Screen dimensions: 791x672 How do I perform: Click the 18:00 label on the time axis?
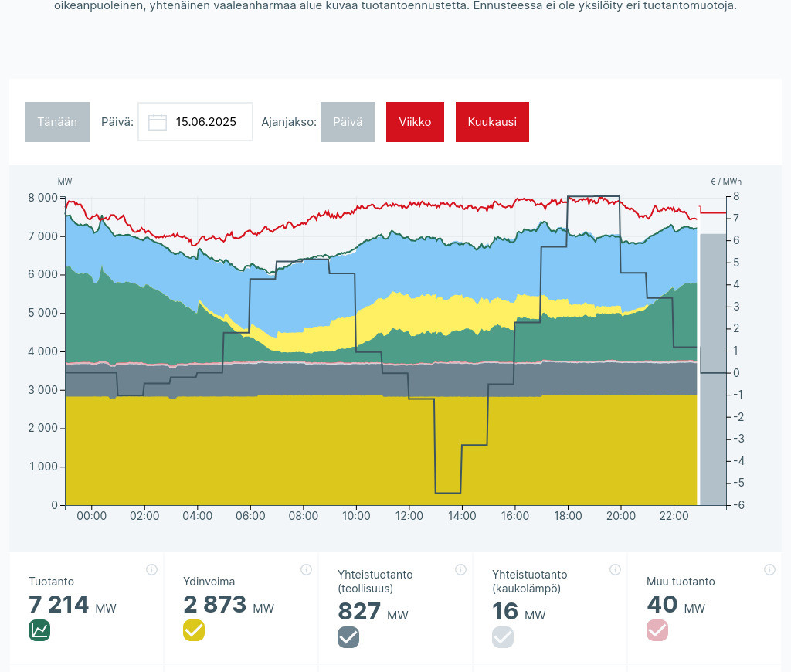(568, 516)
